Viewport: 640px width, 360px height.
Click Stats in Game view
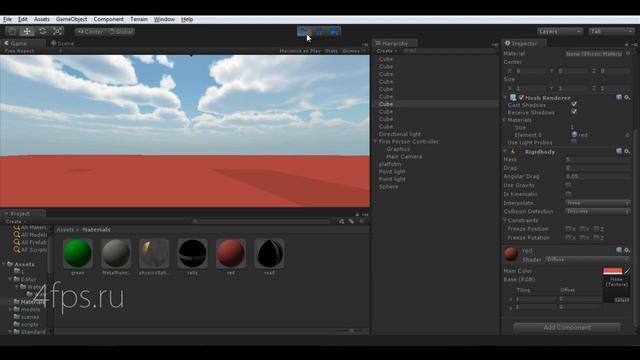coord(331,51)
